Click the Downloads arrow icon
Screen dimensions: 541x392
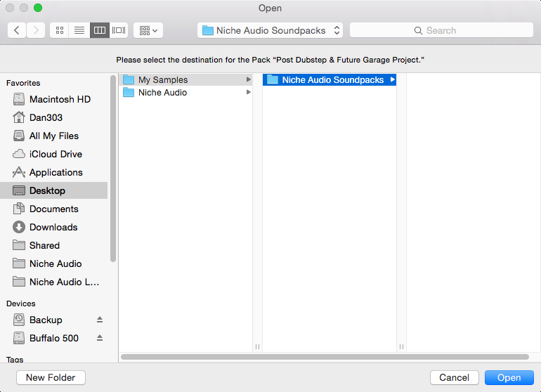19,227
